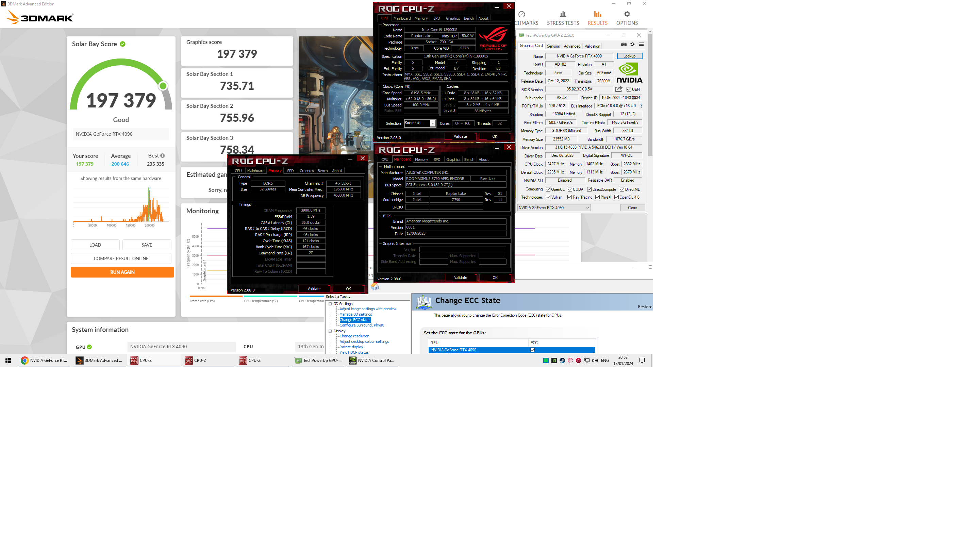Open the Validation tab in GPU-Z
Image resolution: width=980 pixels, height=552 pixels.
coord(592,46)
